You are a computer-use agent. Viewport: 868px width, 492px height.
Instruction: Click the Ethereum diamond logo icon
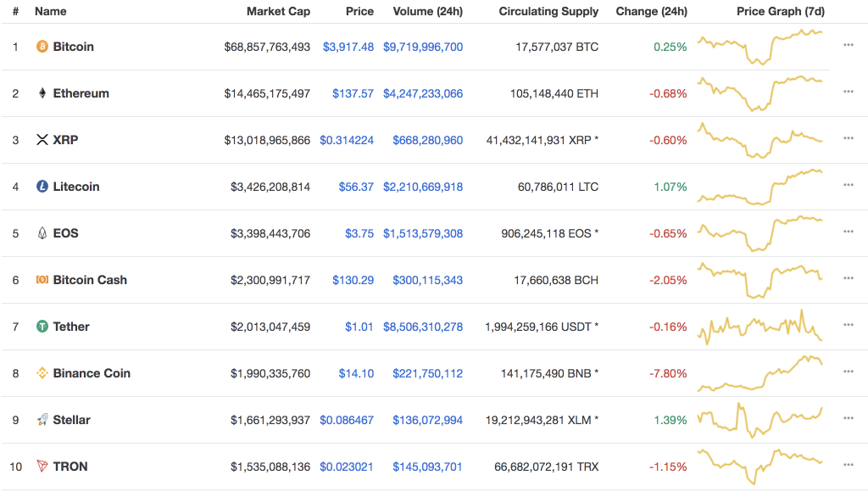pos(42,93)
